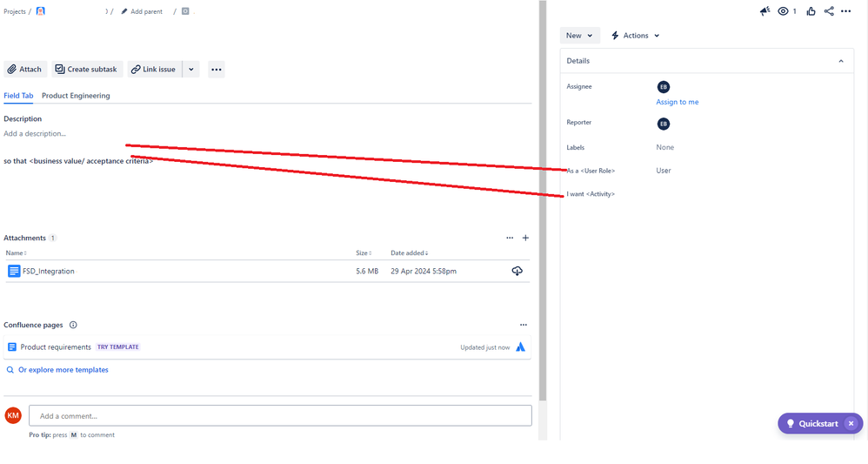Screen dimensions: 868x464
Task: Open the Confluence pages ellipsis menu
Action: (x=523, y=325)
